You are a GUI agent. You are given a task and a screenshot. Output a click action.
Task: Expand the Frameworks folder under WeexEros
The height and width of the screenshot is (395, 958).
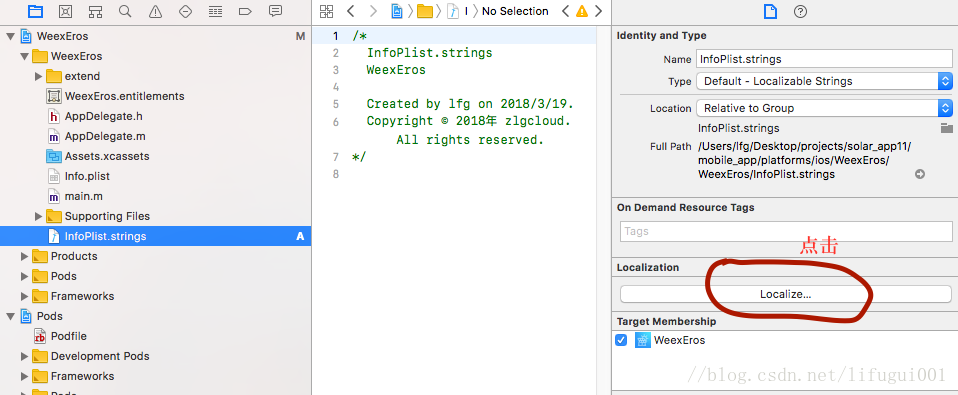click(24, 296)
